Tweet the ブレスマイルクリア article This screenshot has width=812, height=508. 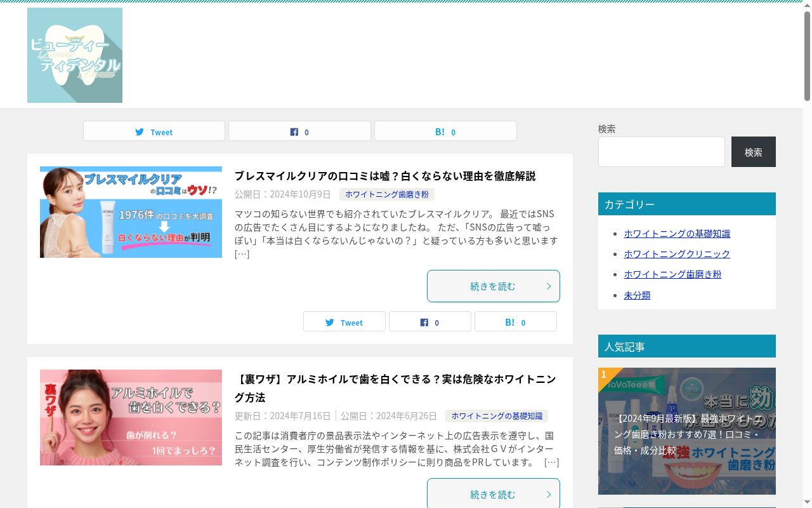344,322
